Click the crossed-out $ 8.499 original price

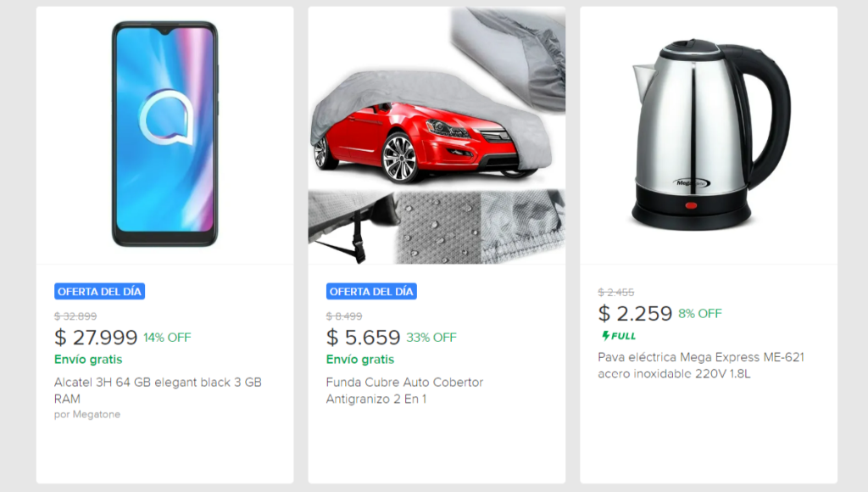click(344, 316)
